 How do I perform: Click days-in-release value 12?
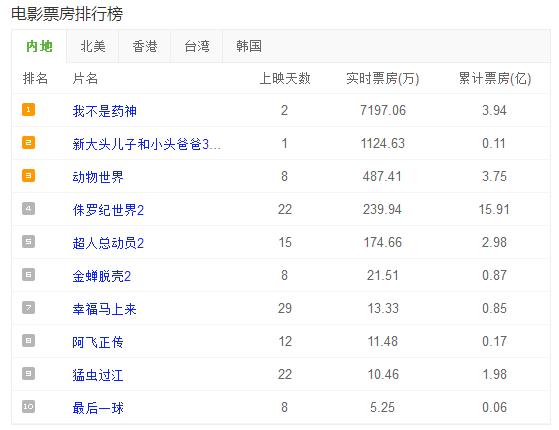(x=285, y=341)
